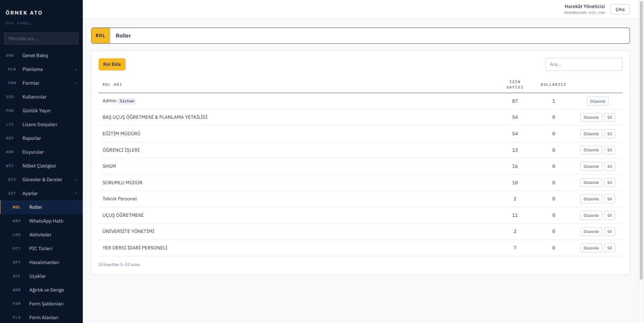
Task: Open Form Şablonları page
Action: (x=41, y=304)
